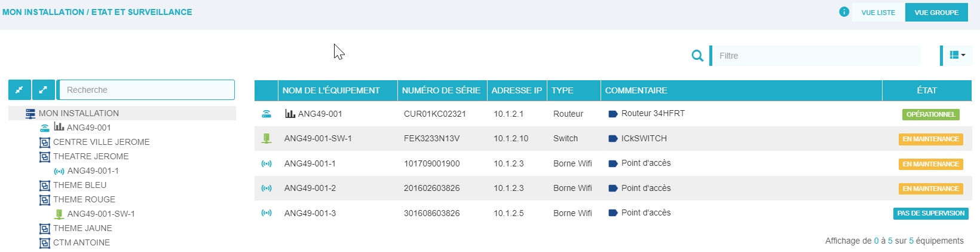Sort by Nom de l'équipement column
Viewport: 980px width, 252px height.
(x=331, y=90)
